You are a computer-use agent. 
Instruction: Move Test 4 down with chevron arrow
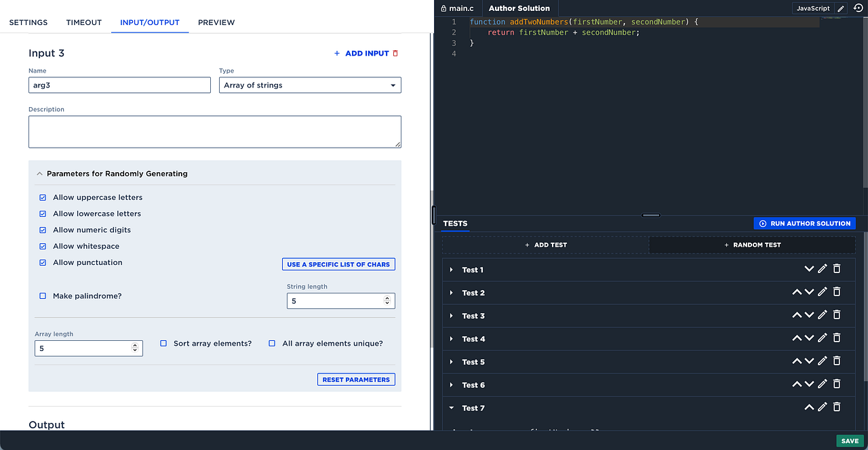[809, 338]
